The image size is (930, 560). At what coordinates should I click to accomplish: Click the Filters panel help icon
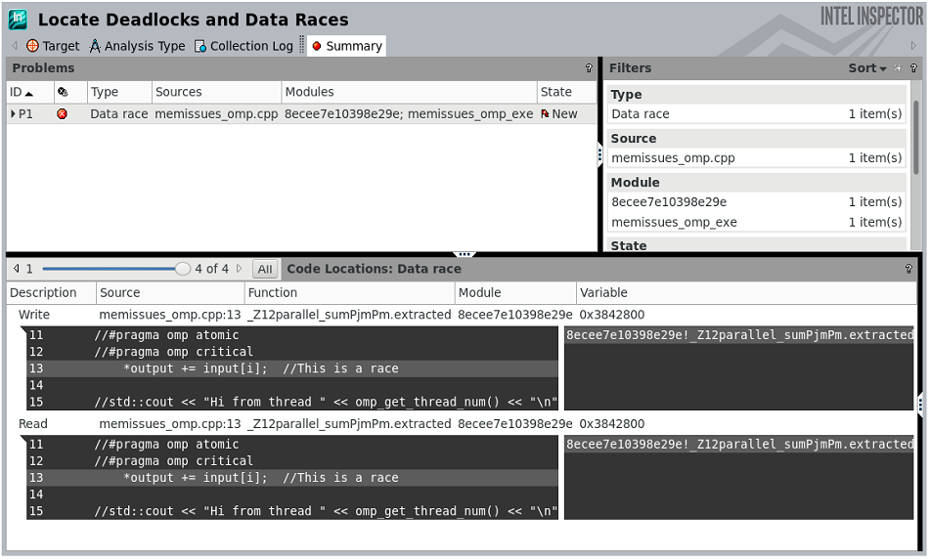[913, 68]
